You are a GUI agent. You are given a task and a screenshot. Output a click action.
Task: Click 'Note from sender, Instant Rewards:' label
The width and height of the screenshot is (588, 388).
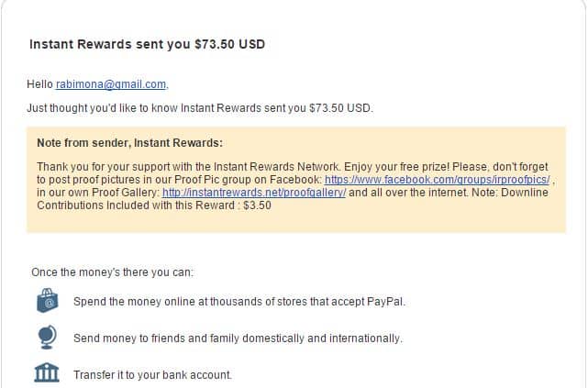coord(129,143)
